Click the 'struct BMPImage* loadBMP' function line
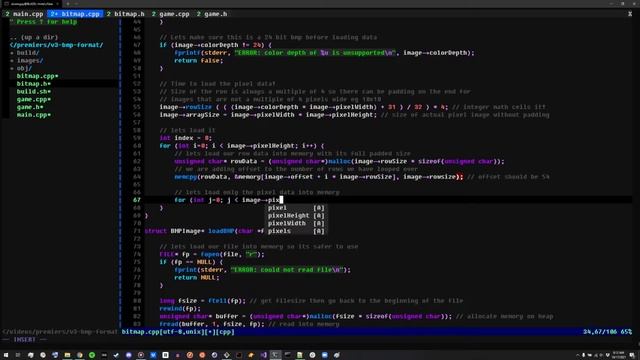 (x=204, y=231)
